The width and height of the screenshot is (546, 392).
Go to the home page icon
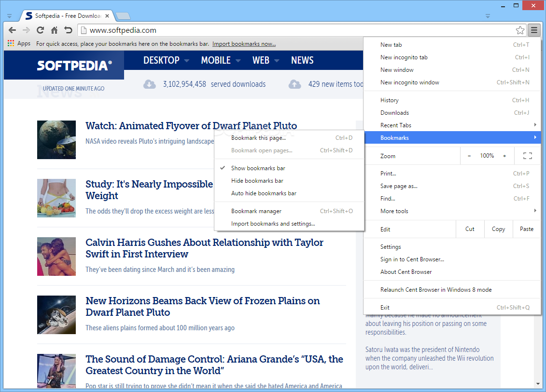[x=55, y=30]
